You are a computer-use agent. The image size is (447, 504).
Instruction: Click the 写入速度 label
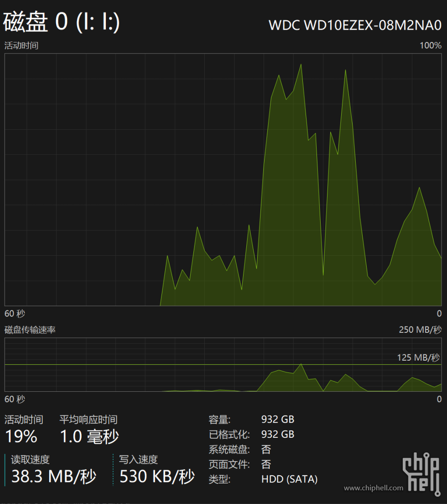[x=138, y=459]
